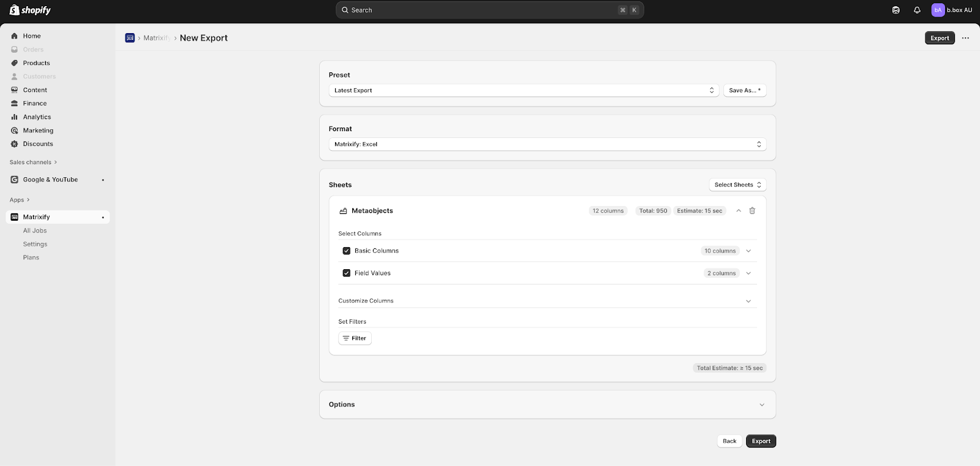Open the three-dot more actions menu
The width and height of the screenshot is (980, 466).
click(965, 38)
